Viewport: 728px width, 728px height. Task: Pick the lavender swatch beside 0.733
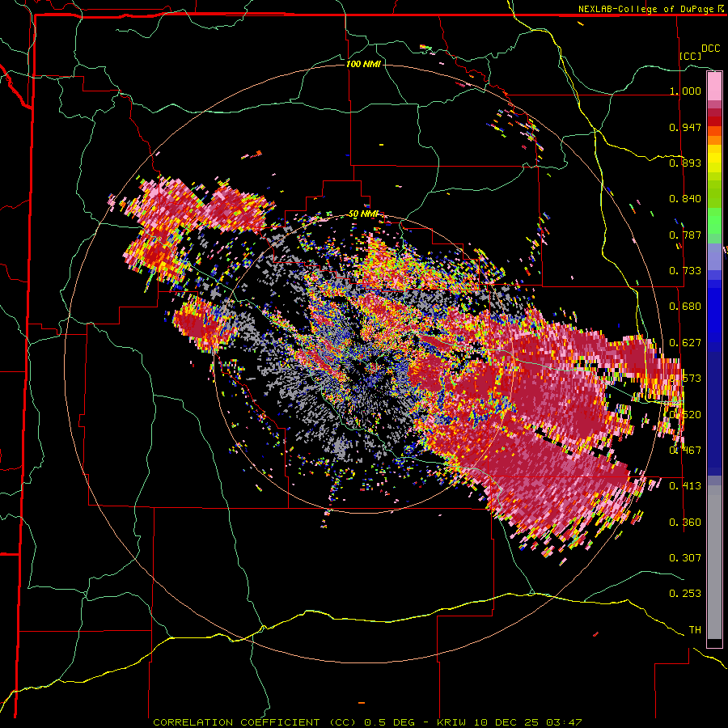point(714,257)
